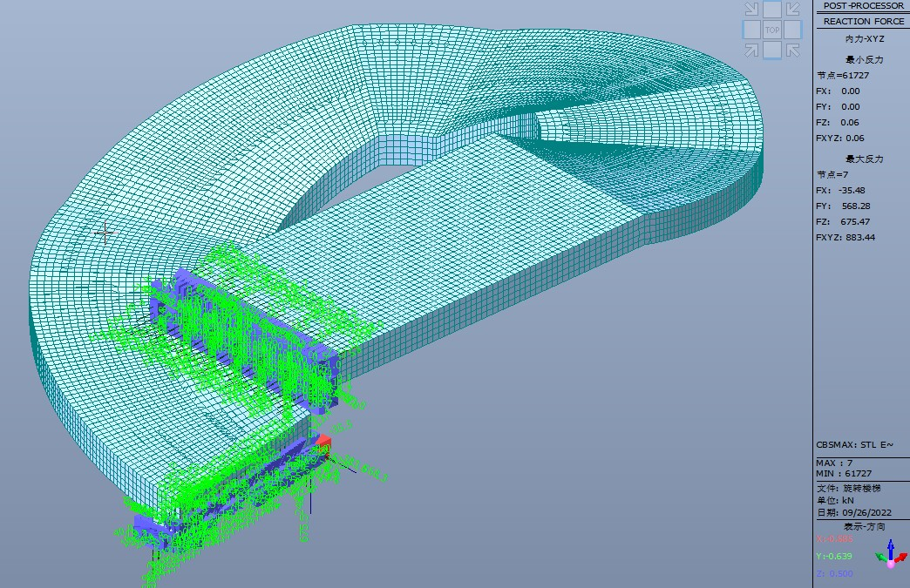Select the 内力-XYZ label

click(x=864, y=39)
